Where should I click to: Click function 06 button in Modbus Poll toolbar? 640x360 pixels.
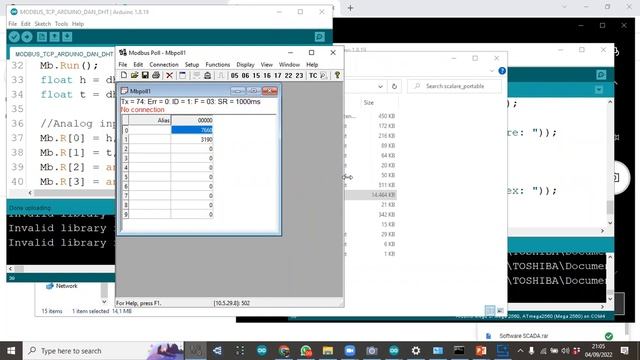click(245, 76)
